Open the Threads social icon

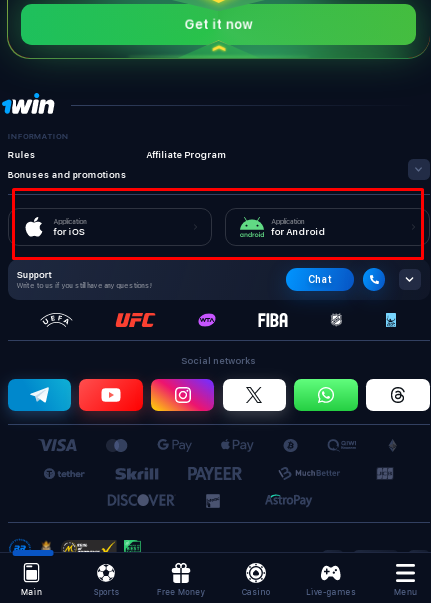(398, 395)
